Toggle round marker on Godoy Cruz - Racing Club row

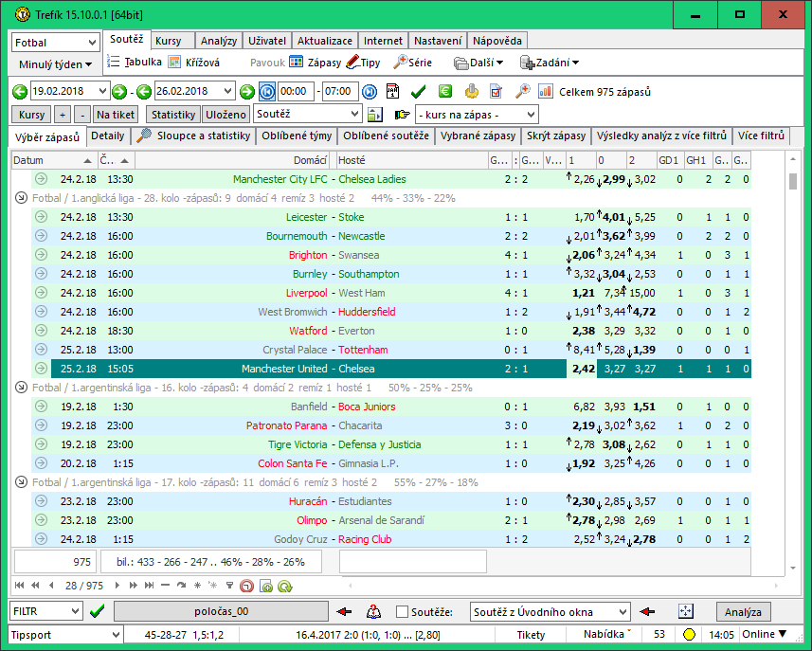coord(41,538)
